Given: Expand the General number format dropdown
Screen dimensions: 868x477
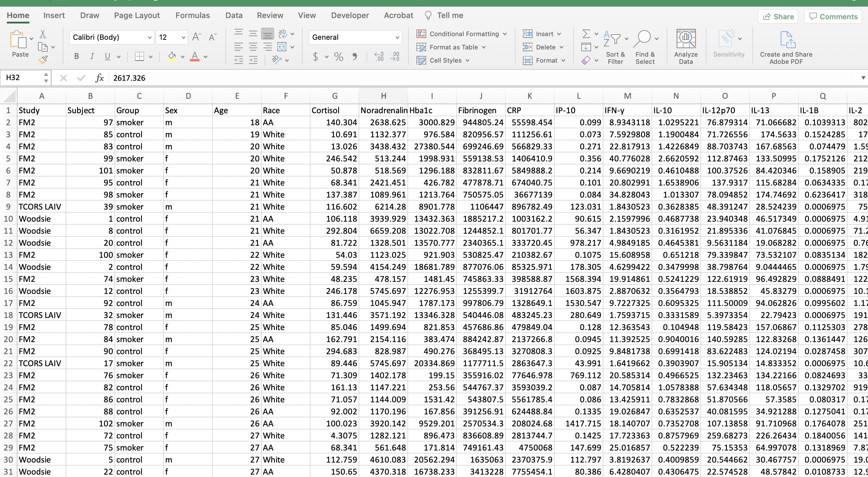Looking at the screenshot, I should [397, 37].
